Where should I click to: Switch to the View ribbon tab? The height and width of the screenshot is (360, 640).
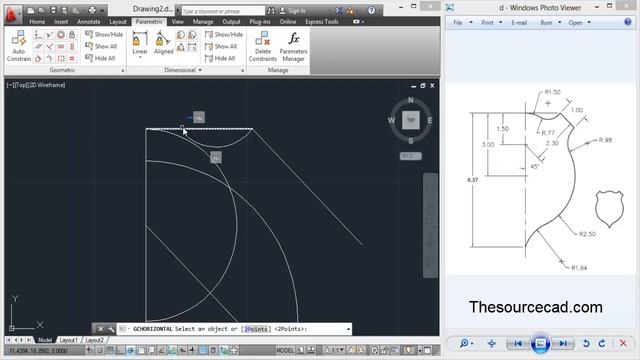[178, 22]
